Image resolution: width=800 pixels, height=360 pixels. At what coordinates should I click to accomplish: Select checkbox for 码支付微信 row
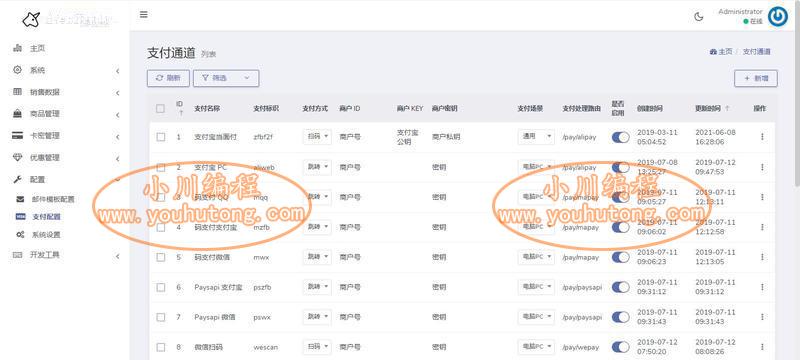(x=161, y=258)
